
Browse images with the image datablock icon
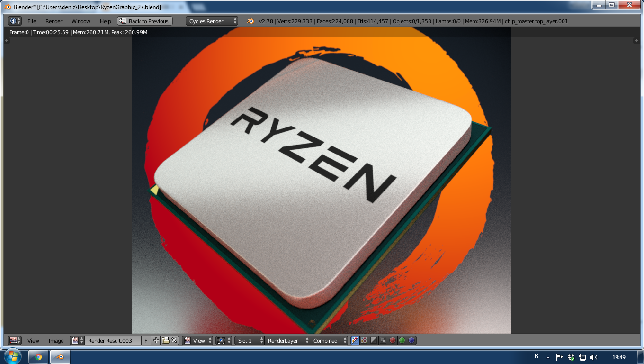(77, 340)
